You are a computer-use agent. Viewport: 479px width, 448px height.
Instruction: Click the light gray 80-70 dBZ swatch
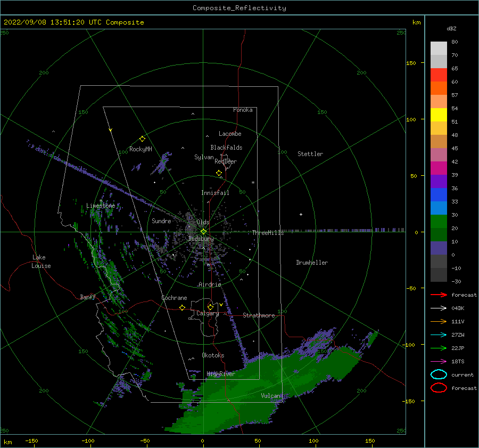(x=439, y=48)
